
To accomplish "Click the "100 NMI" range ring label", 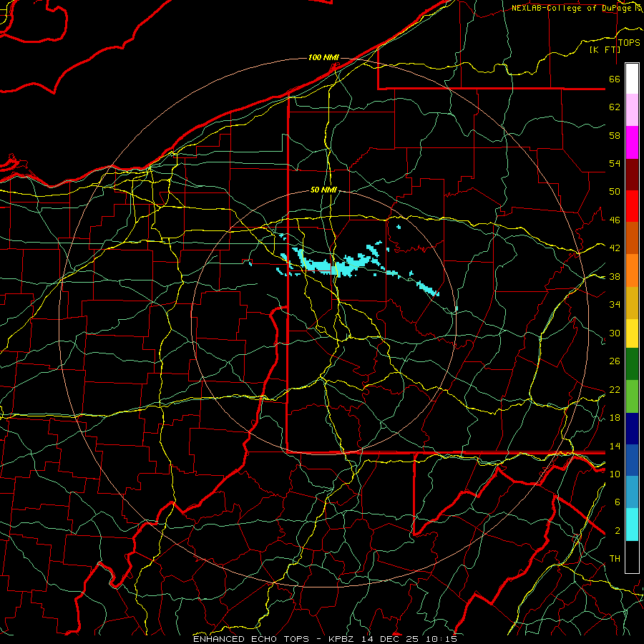I will pos(323,57).
